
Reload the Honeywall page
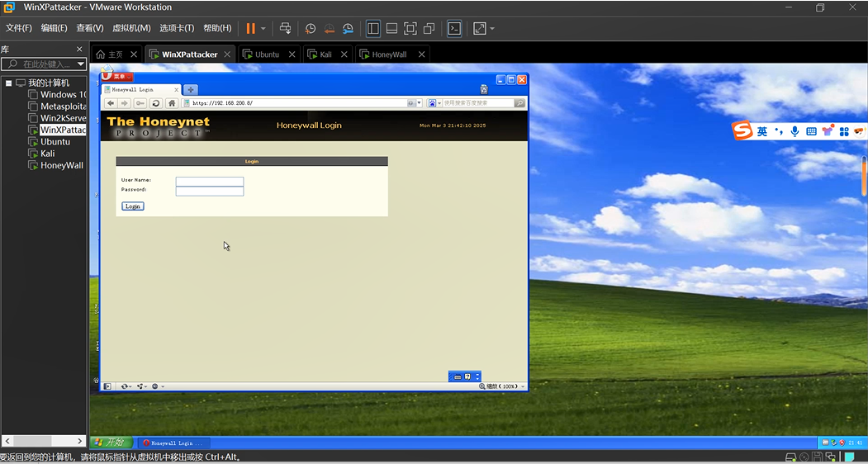tap(156, 103)
